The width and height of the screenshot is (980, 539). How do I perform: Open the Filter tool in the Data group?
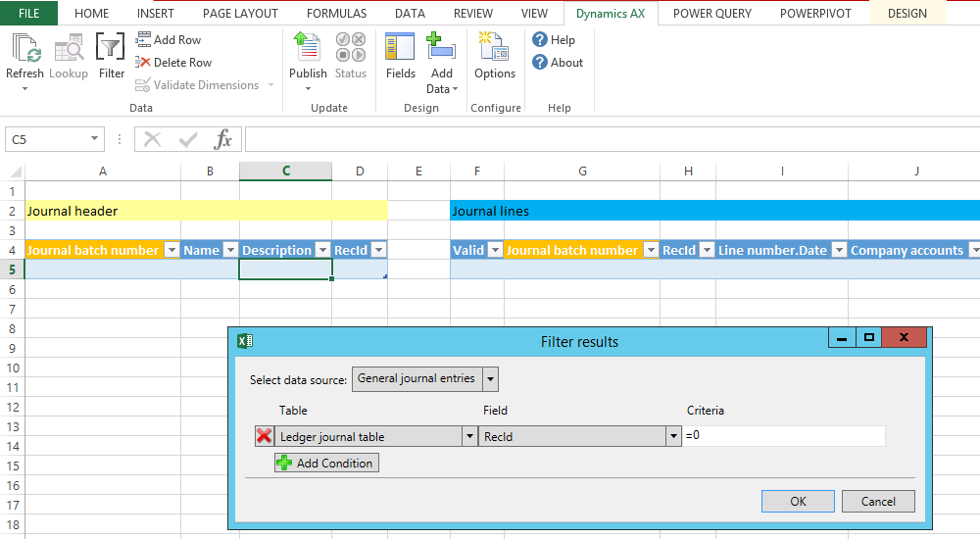[x=111, y=51]
